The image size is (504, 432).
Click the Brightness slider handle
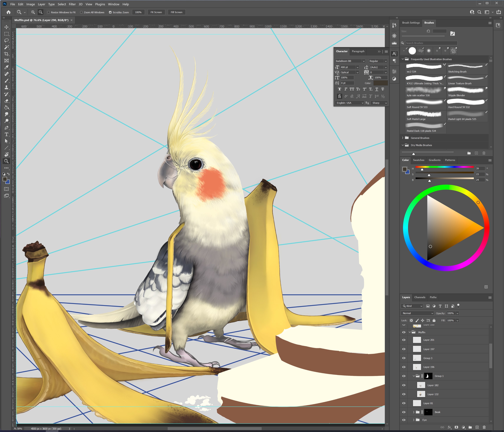tap(430, 181)
